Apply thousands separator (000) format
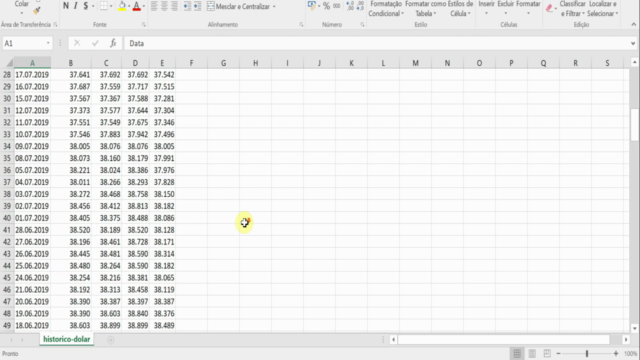The image size is (640, 360). click(336, 6)
